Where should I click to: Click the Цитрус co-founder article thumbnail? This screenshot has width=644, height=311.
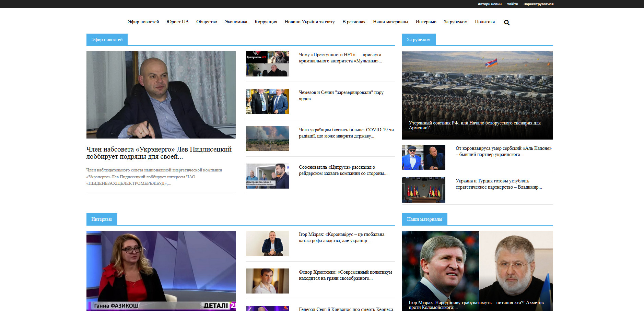click(267, 176)
